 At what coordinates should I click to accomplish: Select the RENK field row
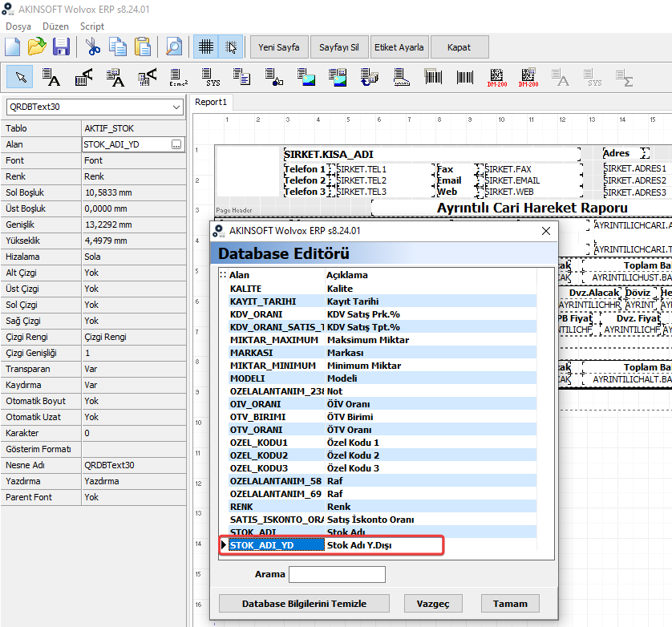[x=379, y=507]
